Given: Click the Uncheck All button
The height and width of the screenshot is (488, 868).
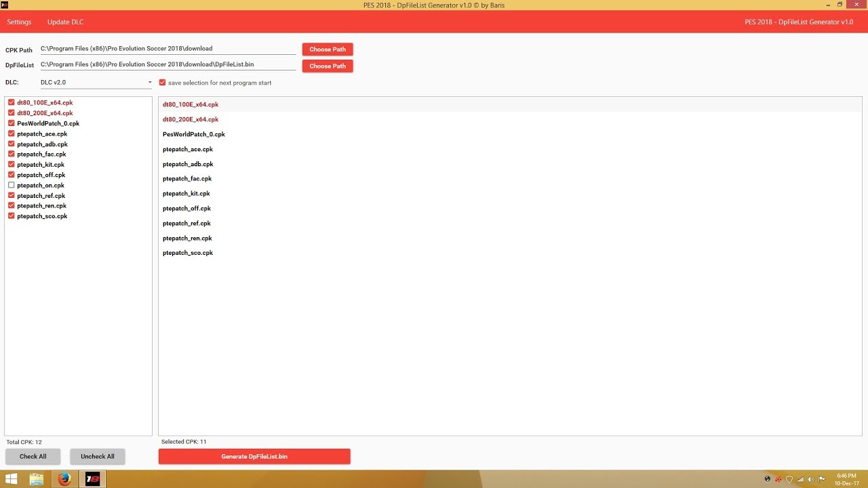Looking at the screenshot, I should coord(98,456).
